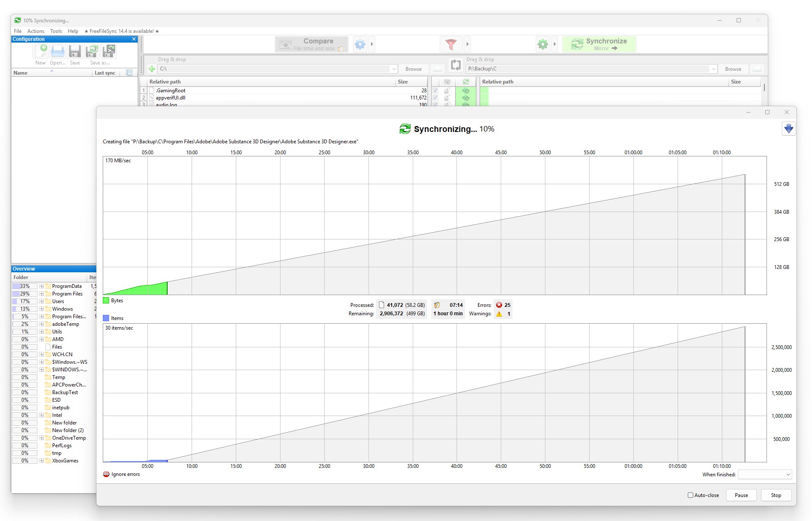Enable the Auto-close checkbox
Viewport: 812px width, 521px height.
(690, 495)
